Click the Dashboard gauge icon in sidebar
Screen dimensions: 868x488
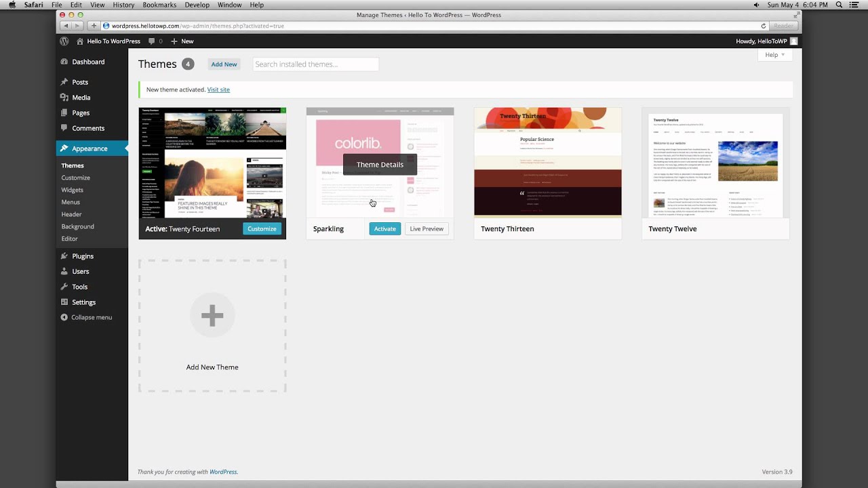pyautogui.click(x=64, y=62)
